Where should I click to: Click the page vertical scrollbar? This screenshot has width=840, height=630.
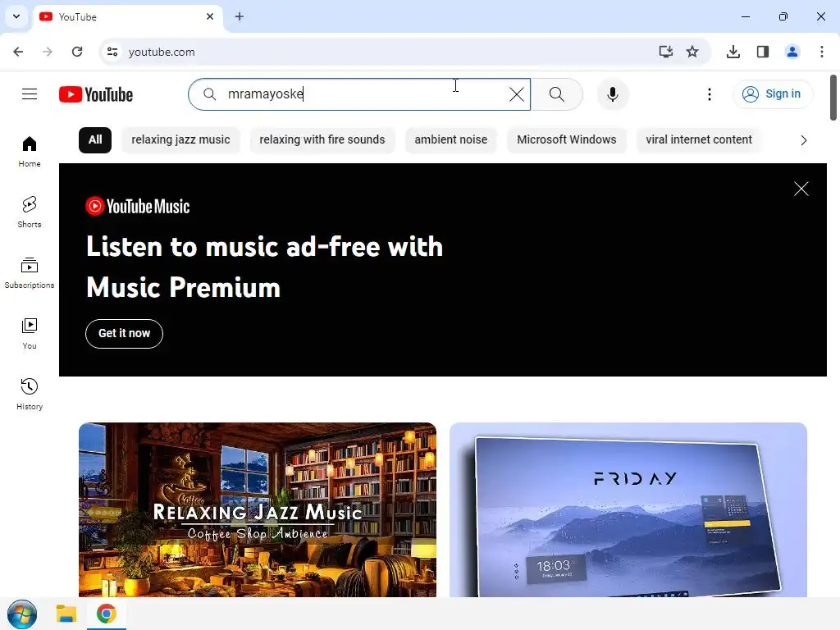(x=833, y=98)
